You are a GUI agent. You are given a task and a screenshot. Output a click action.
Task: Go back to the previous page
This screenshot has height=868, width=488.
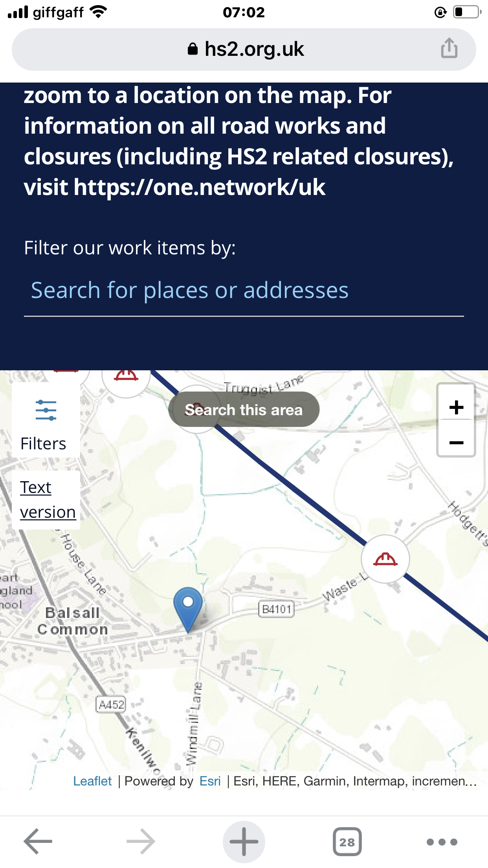click(38, 841)
